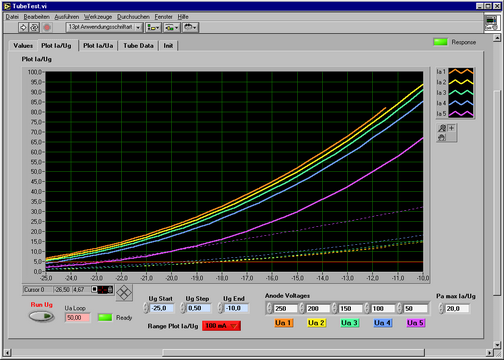
Task: Open the Align Objects toolbar dropdown
Action: pos(153,27)
